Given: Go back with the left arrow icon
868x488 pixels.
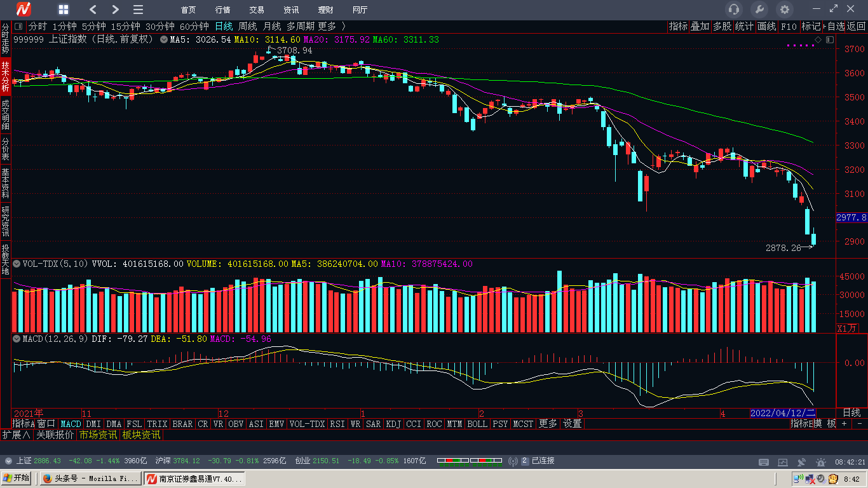Looking at the screenshot, I should click(93, 10).
